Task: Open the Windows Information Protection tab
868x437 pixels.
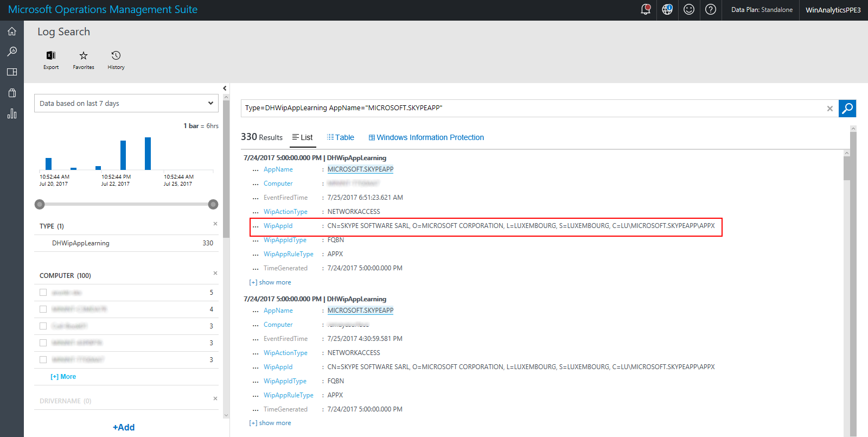Action: click(426, 137)
